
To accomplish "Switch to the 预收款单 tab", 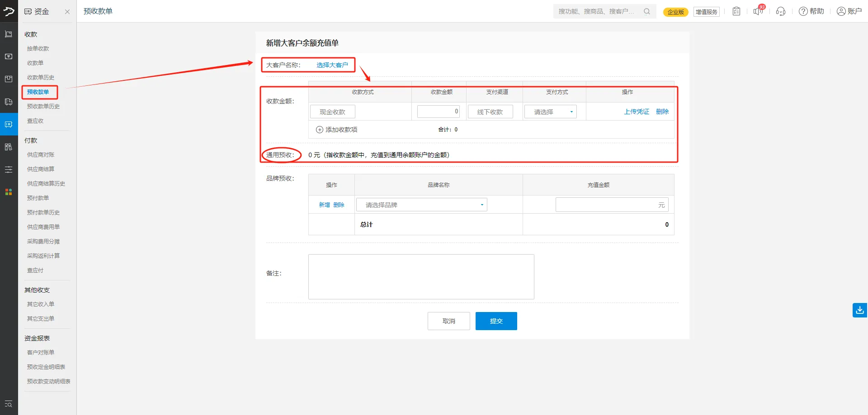I will click(x=99, y=11).
